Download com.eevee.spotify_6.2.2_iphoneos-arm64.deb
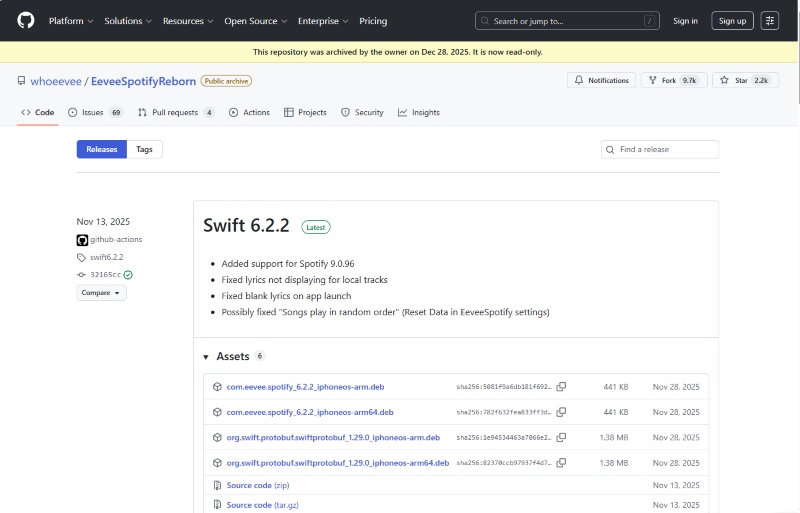Viewport: 800px width, 513px height. coord(310,412)
